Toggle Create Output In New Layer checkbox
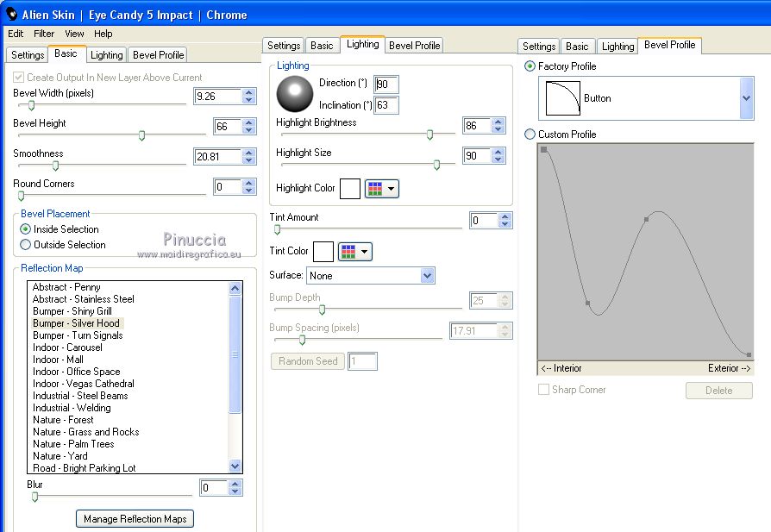 tap(19, 78)
